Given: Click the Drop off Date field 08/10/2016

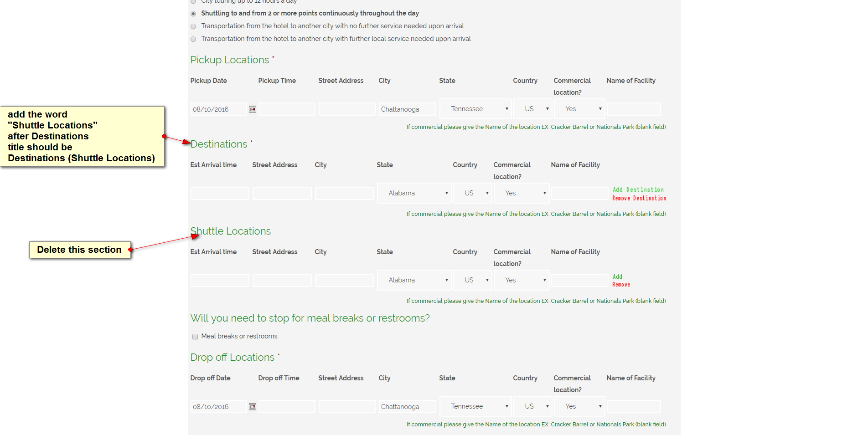Looking at the screenshot, I should pyautogui.click(x=218, y=407).
